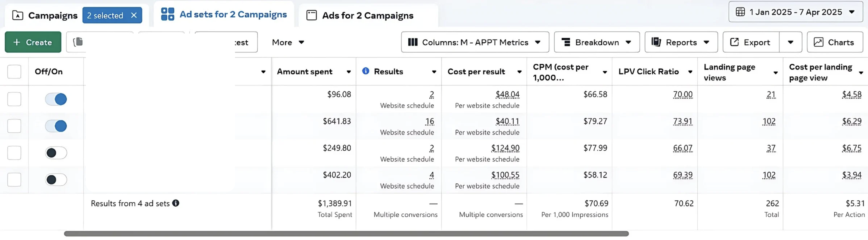Open the Export options arrow
The image size is (868, 240).
(x=790, y=42)
